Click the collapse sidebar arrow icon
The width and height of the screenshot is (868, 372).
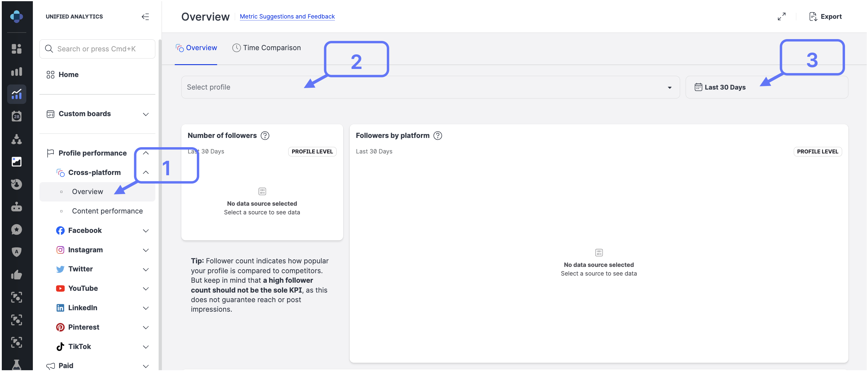145,16
